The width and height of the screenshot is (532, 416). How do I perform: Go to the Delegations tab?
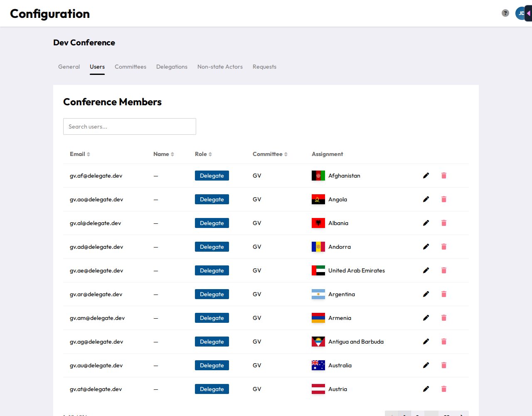(x=172, y=67)
